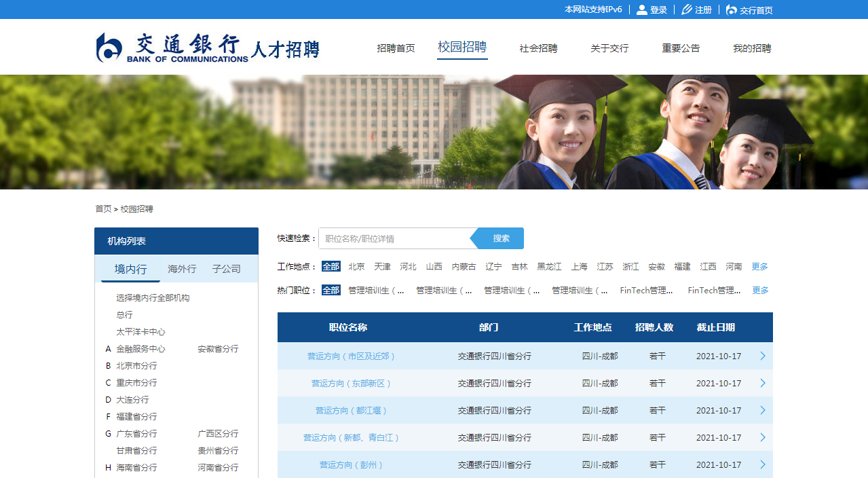Screen dimensions: 868x478
Task: Open 社会招聘 navigation menu item
Action: tap(538, 48)
